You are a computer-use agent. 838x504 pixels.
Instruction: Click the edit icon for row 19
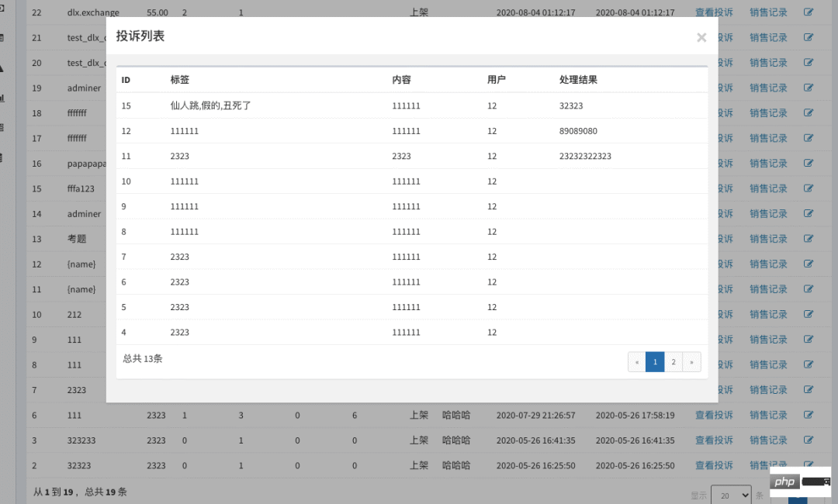(809, 88)
